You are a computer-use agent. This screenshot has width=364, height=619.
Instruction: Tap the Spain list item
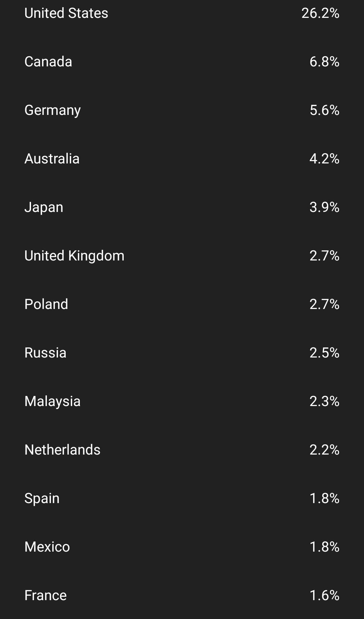[x=42, y=499]
